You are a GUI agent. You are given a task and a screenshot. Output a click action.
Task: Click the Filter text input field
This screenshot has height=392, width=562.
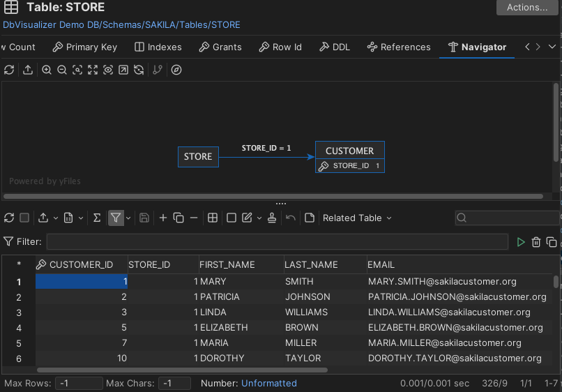click(277, 242)
